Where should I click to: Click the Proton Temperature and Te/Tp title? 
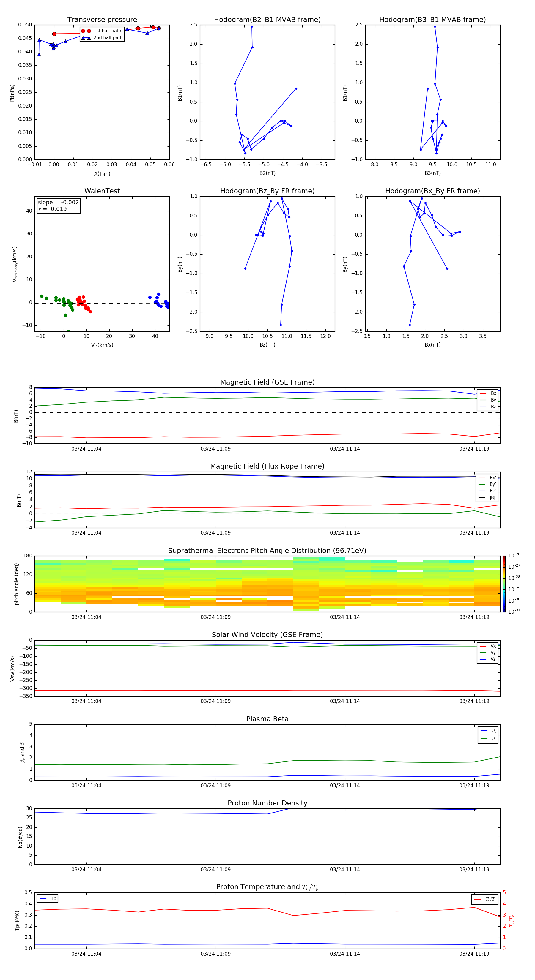point(267,887)
